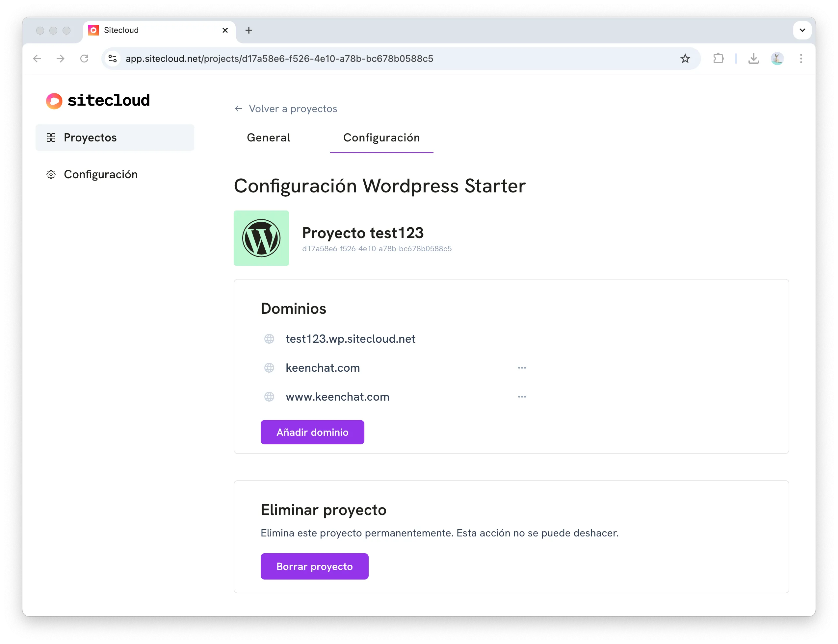Open the browser extensions puzzle icon
Screen dimensions: 838x644
pyautogui.click(x=718, y=59)
